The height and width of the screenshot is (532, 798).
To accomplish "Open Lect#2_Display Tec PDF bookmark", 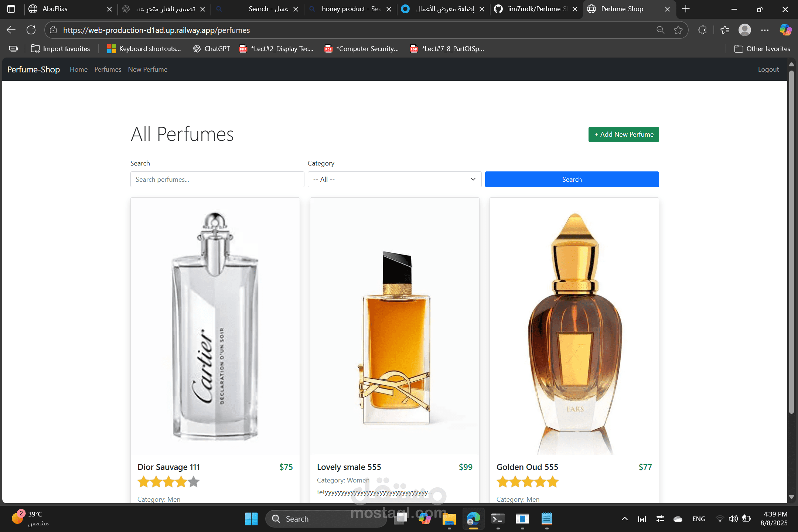I will (x=276, y=49).
